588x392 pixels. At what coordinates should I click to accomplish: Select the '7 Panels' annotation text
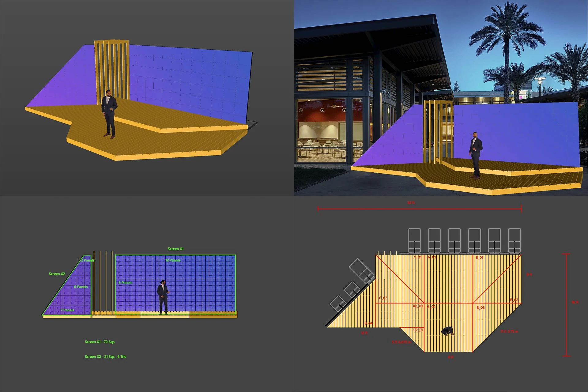pyautogui.click(x=67, y=310)
